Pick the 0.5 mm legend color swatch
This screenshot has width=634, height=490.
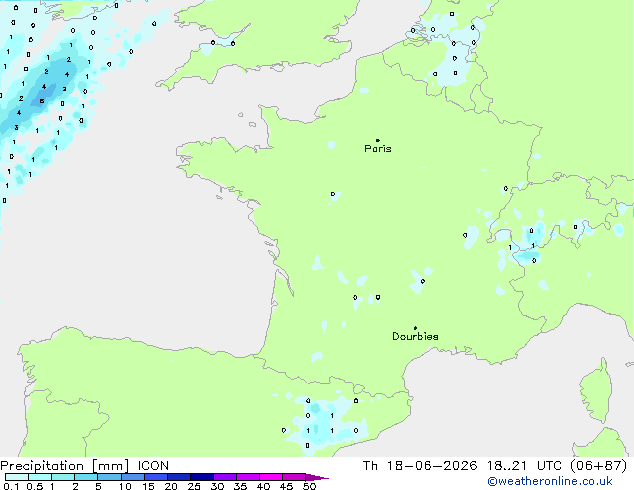pyautogui.click(x=40, y=477)
